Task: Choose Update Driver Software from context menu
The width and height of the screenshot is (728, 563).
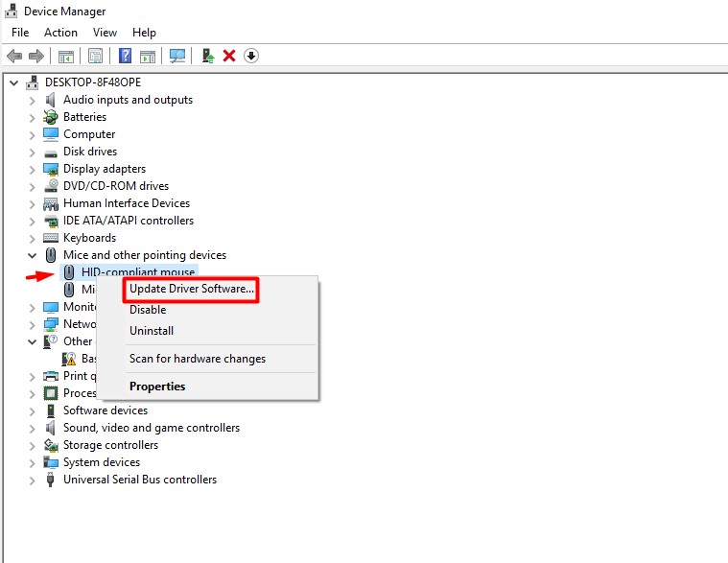Action: pos(192,289)
